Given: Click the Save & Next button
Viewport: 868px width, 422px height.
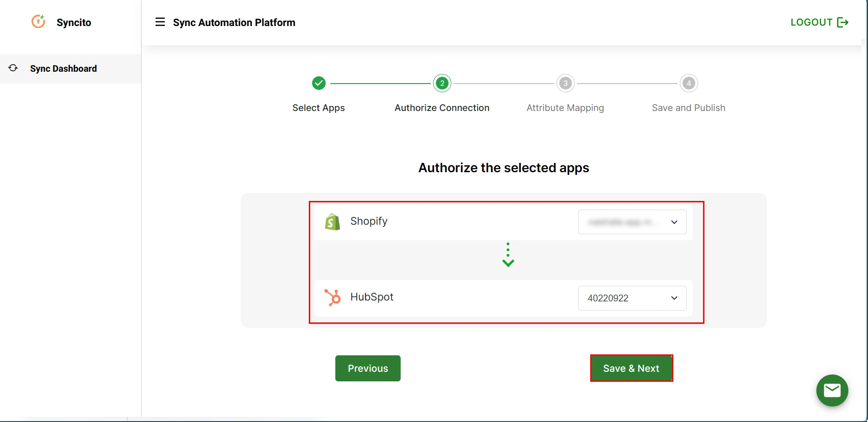Looking at the screenshot, I should (x=631, y=368).
